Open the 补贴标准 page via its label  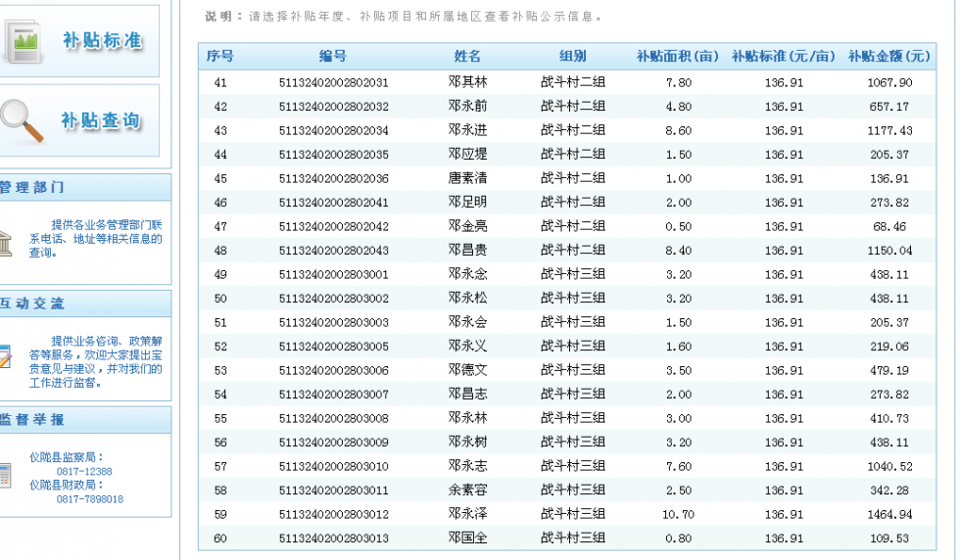[102, 40]
